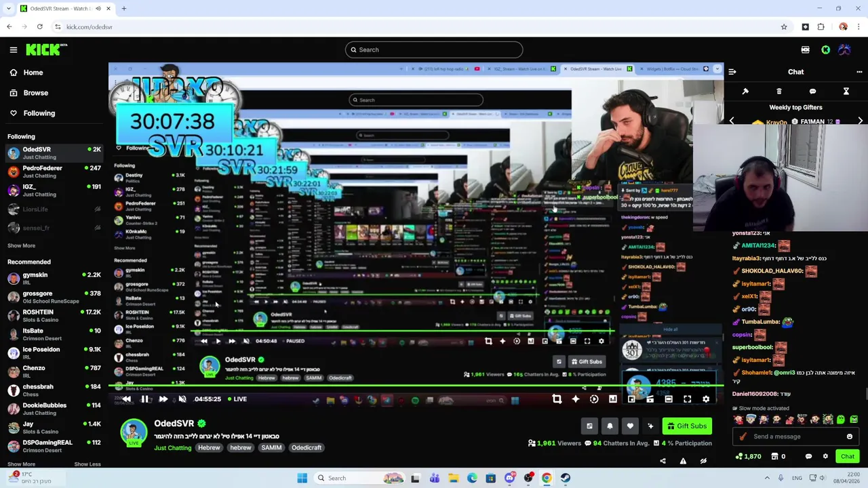
Task: Open Chrome from taskbar
Action: coord(547,478)
